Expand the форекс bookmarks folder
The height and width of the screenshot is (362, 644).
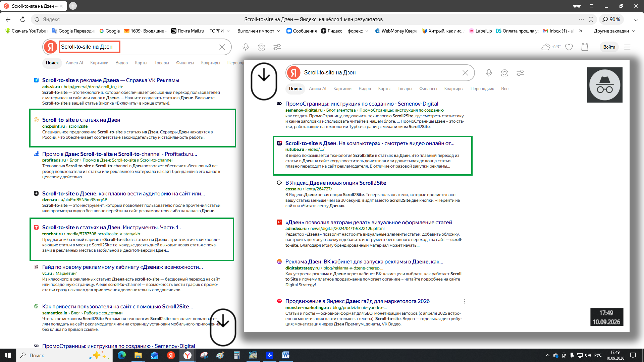[x=358, y=31]
